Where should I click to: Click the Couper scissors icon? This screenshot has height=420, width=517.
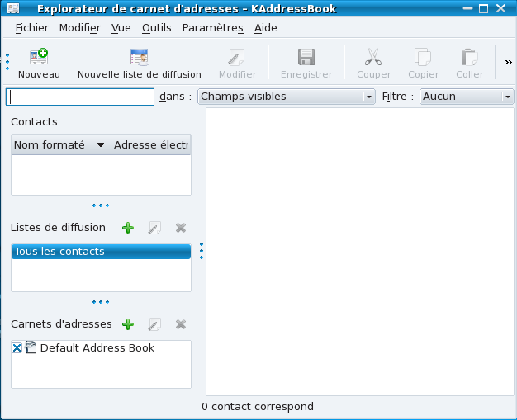373,58
